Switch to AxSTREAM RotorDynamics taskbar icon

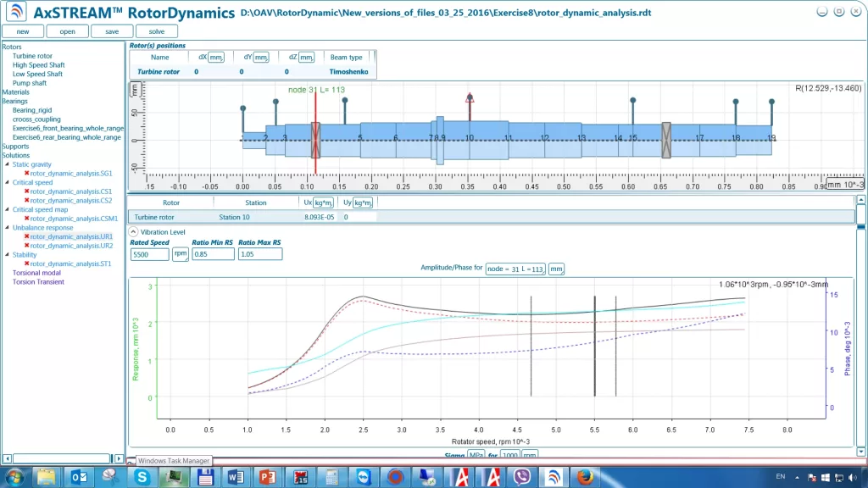(x=554, y=477)
